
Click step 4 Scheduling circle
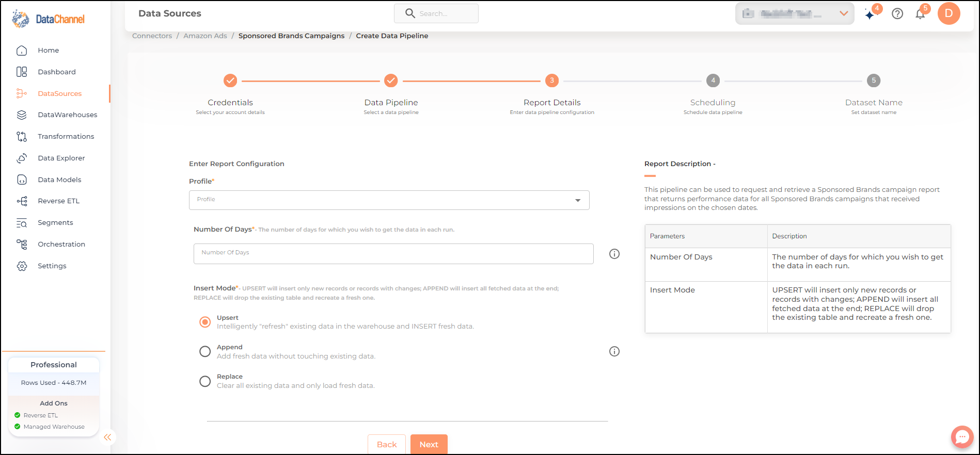pyautogui.click(x=713, y=80)
